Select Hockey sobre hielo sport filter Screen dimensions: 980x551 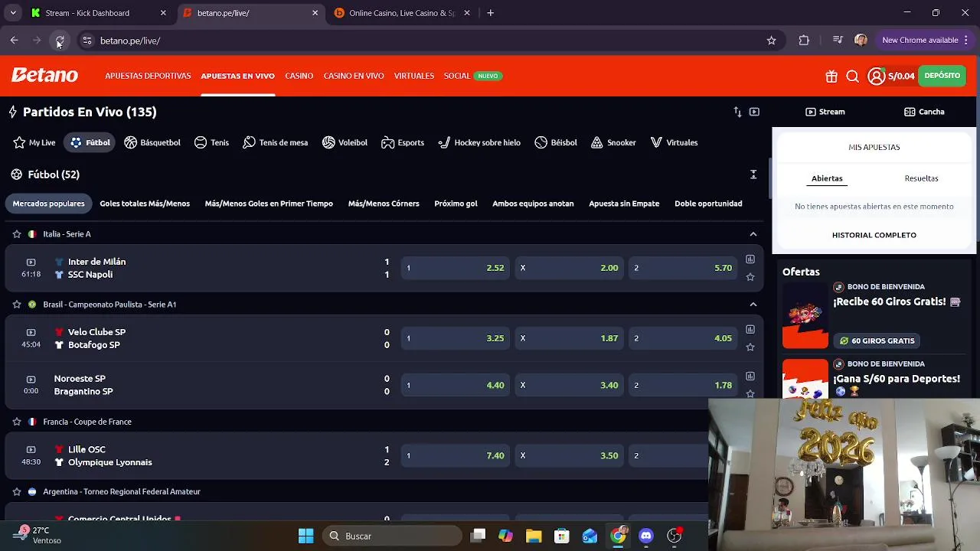click(479, 142)
